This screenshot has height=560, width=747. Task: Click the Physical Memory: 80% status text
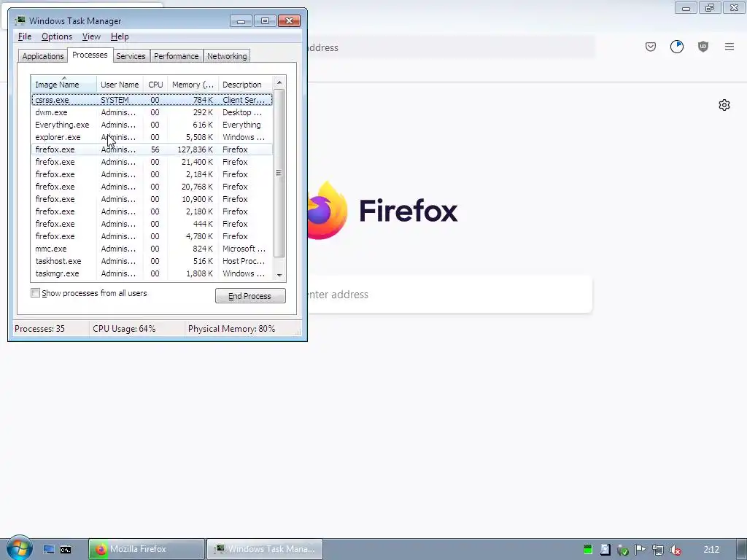[x=231, y=329]
